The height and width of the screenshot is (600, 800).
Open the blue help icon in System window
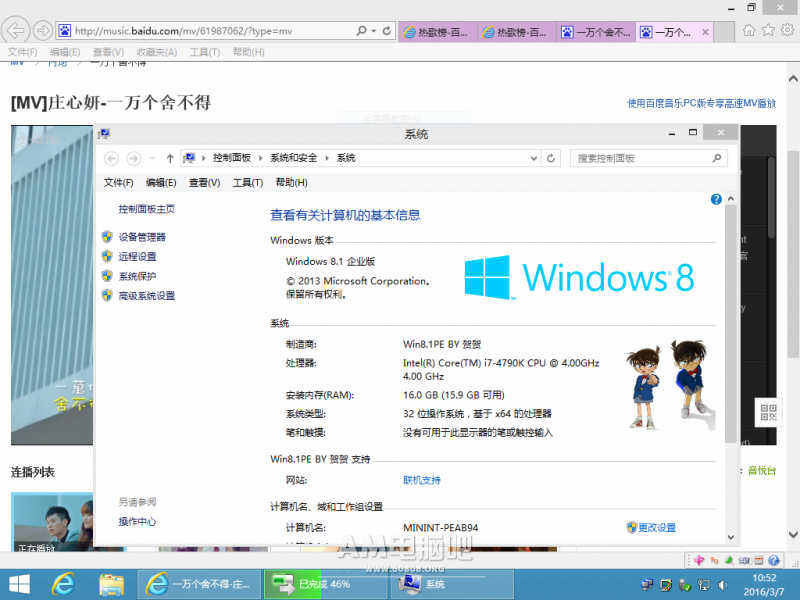click(x=716, y=199)
